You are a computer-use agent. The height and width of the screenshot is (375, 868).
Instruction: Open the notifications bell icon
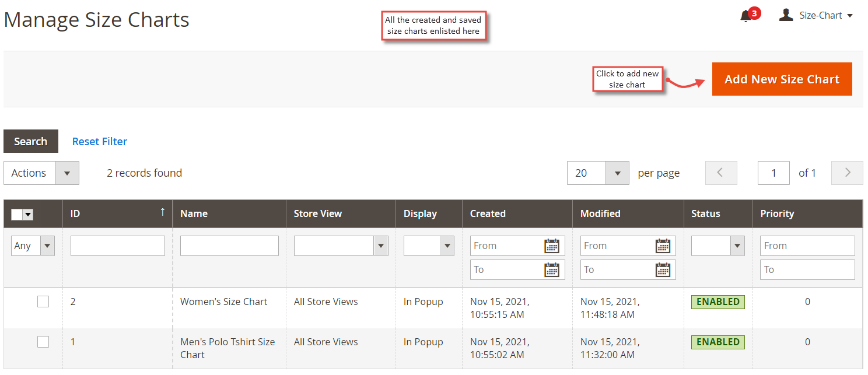pos(744,15)
